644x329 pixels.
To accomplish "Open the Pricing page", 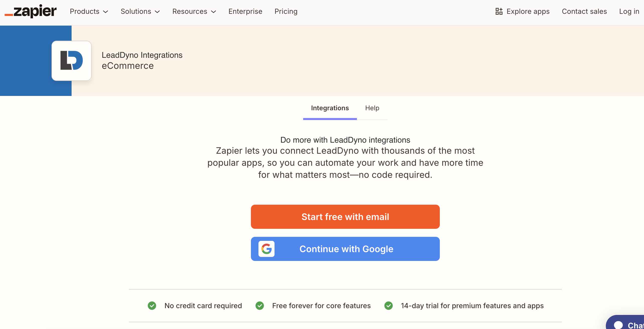I will [286, 11].
